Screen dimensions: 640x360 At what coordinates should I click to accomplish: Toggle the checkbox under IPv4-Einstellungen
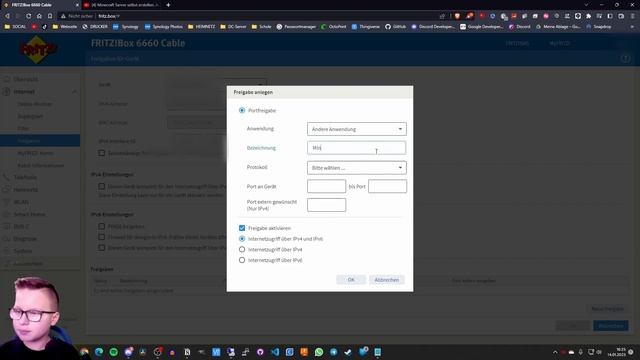pyautogui.click(x=102, y=186)
